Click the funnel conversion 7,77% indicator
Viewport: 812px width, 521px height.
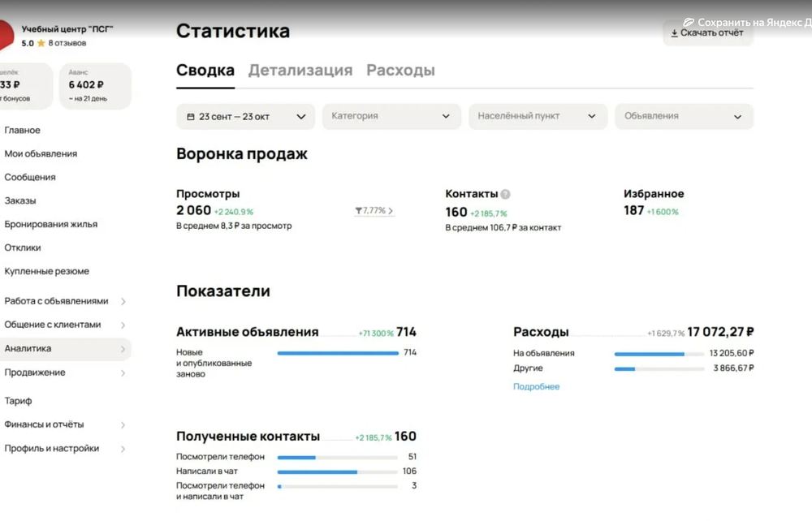click(374, 210)
